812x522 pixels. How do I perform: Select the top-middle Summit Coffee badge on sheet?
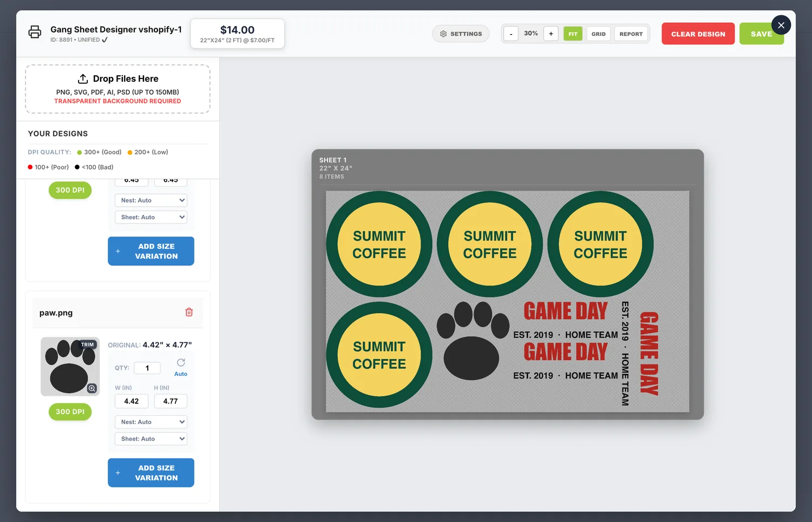point(490,244)
